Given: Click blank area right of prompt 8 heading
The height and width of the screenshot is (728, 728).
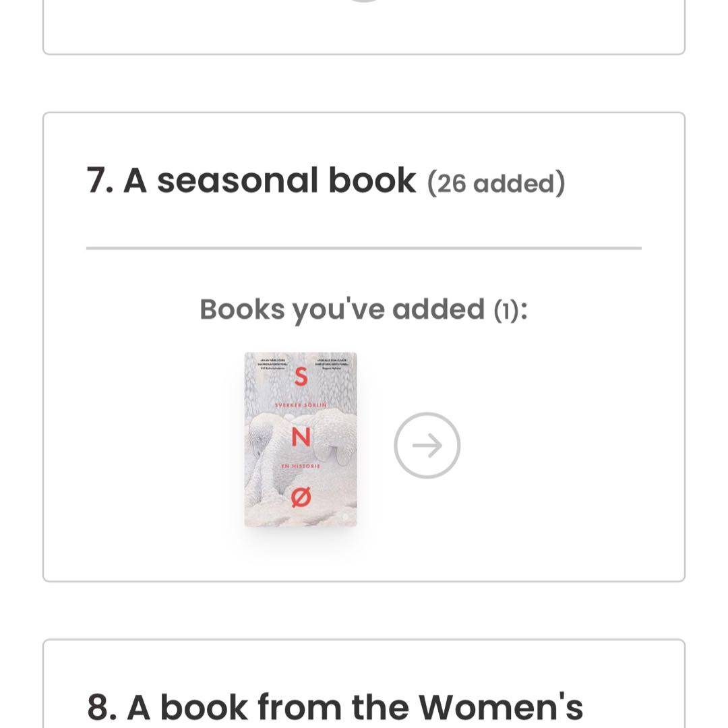Looking at the screenshot, I should coord(634,706).
